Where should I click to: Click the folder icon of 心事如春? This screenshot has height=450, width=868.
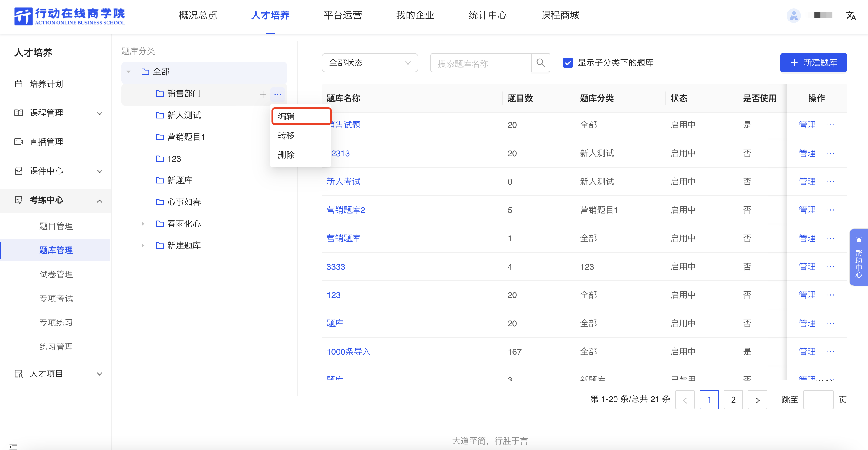[160, 202]
